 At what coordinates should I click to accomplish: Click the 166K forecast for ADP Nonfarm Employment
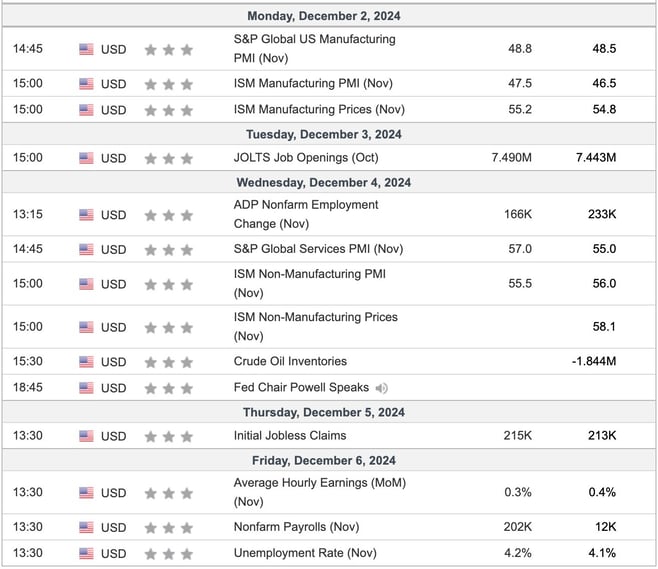tap(518, 214)
